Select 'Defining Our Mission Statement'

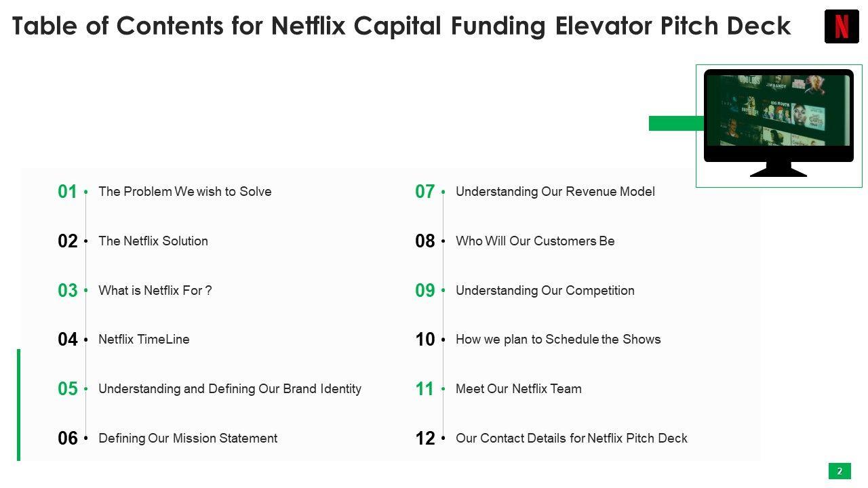pos(188,439)
